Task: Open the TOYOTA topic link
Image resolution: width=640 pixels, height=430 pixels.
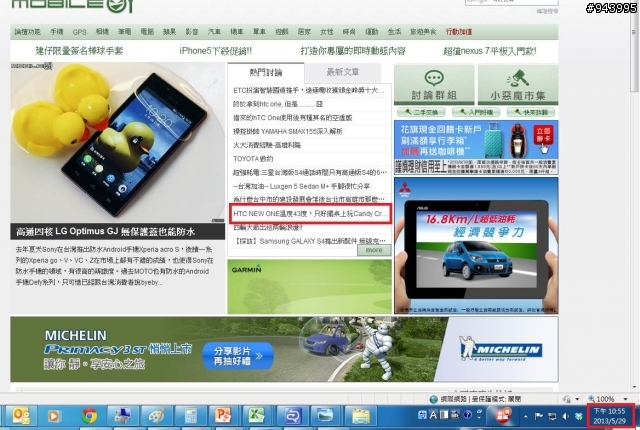Action: (253, 159)
